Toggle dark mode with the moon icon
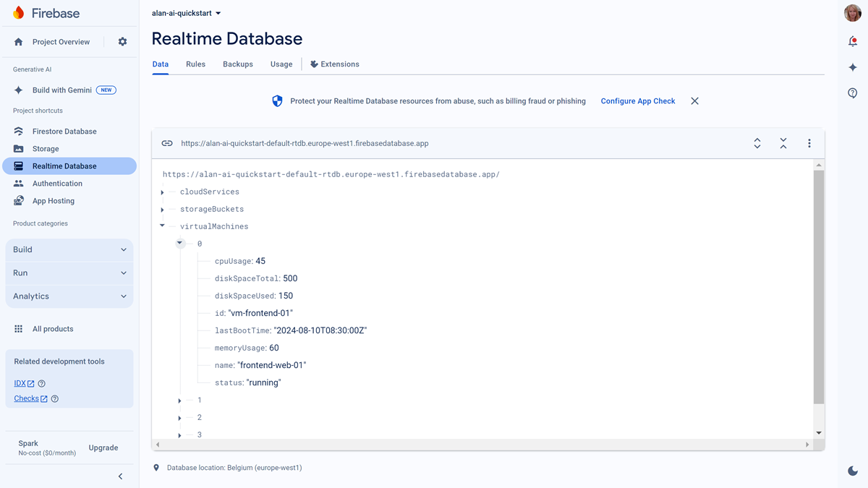 [x=852, y=470]
